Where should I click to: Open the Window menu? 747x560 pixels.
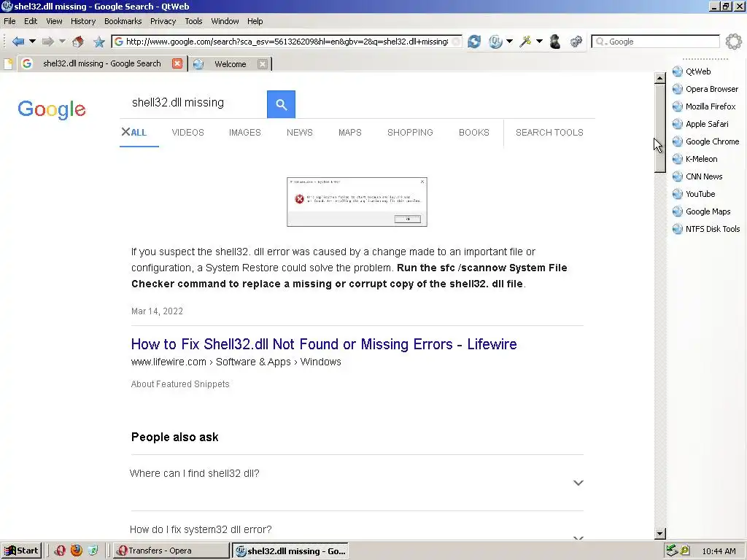point(225,21)
